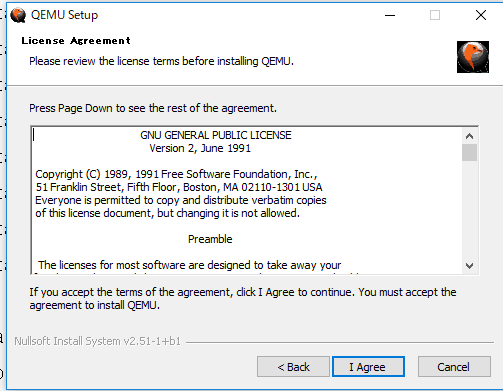Minimize the QEMU Setup window
503x391 pixels.
[x=390, y=15]
